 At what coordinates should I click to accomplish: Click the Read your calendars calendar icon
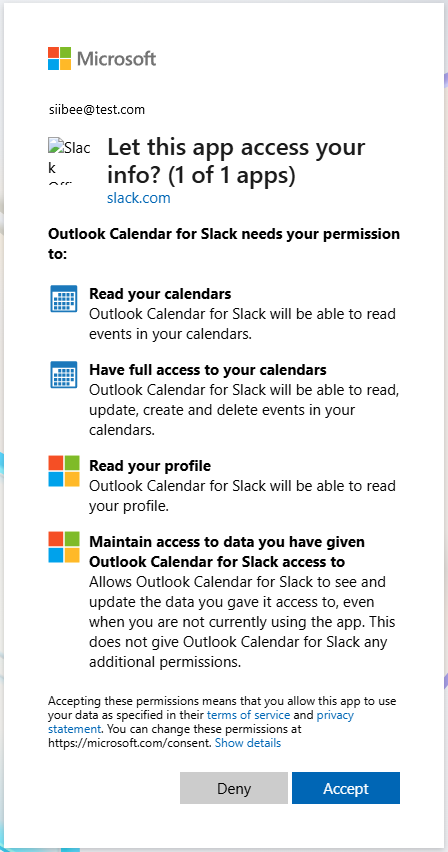coord(64,298)
